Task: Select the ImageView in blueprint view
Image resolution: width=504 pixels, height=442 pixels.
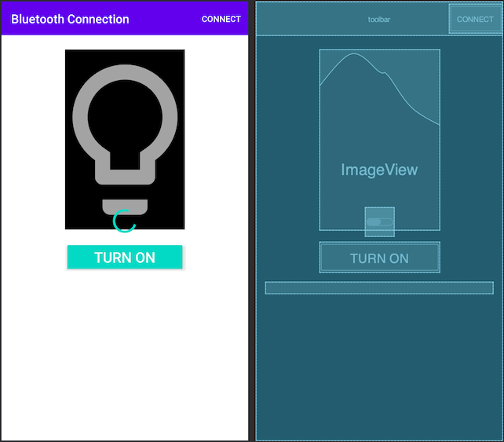Action: click(x=380, y=140)
